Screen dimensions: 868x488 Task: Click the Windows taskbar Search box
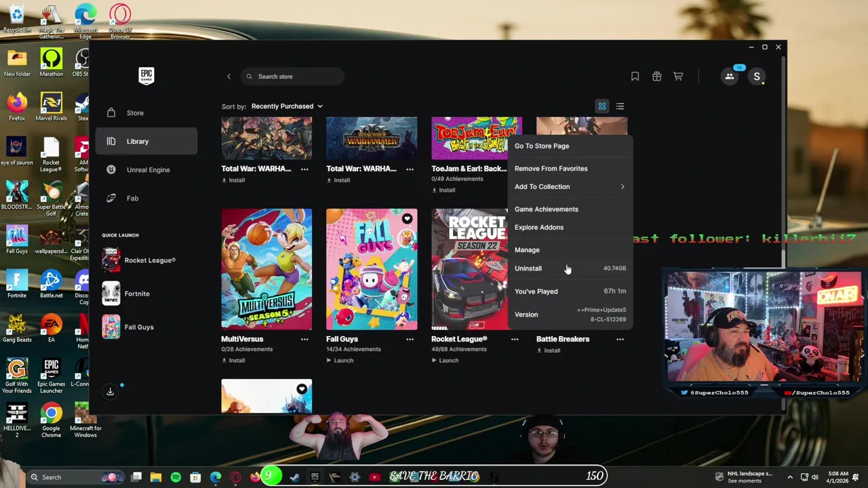coord(75,477)
